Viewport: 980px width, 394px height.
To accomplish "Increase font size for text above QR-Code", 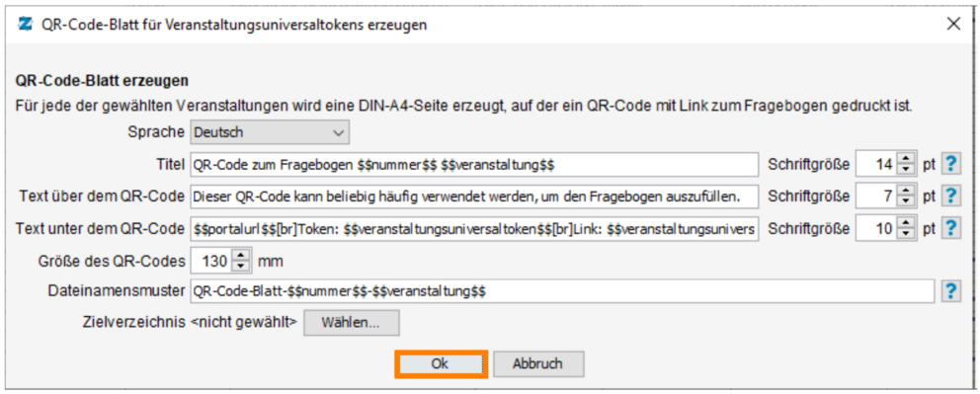I will tap(905, 191).
